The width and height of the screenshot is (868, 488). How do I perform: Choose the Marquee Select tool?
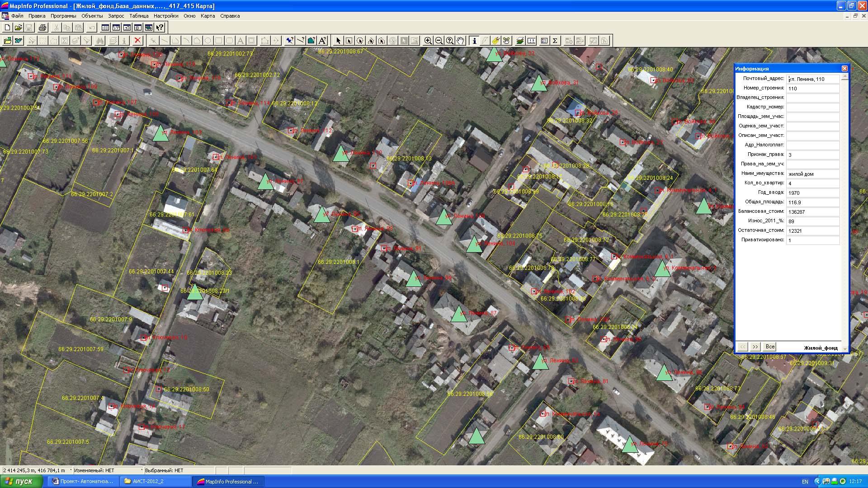click(x=349, y=41)
